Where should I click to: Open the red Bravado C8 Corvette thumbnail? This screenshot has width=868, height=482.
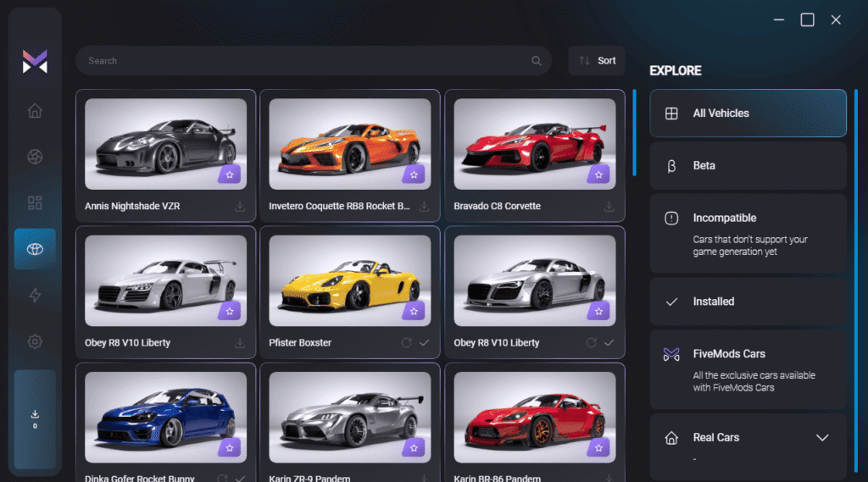[x=535, y=144]
